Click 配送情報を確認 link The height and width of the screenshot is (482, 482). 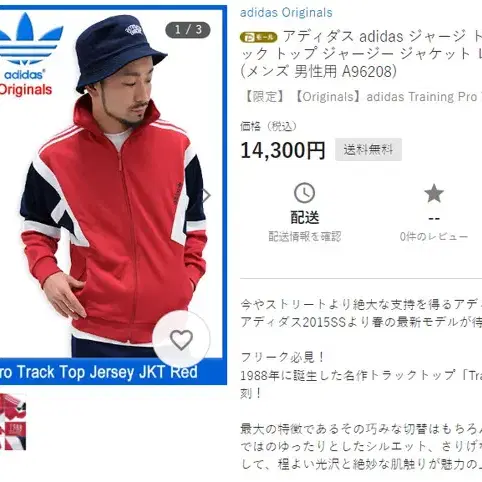[x=305, y=237]
